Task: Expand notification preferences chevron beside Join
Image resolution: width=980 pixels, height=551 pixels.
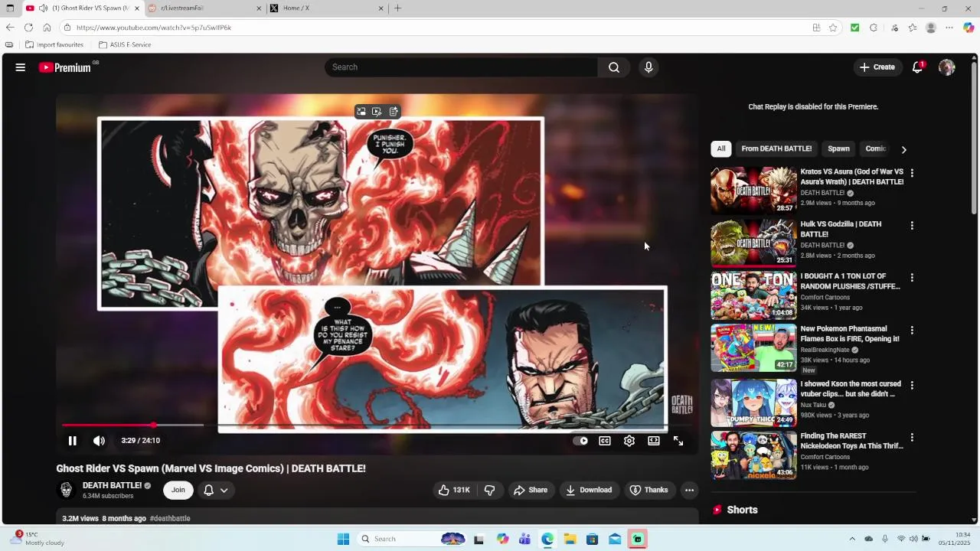Action: tap(224, 490)
